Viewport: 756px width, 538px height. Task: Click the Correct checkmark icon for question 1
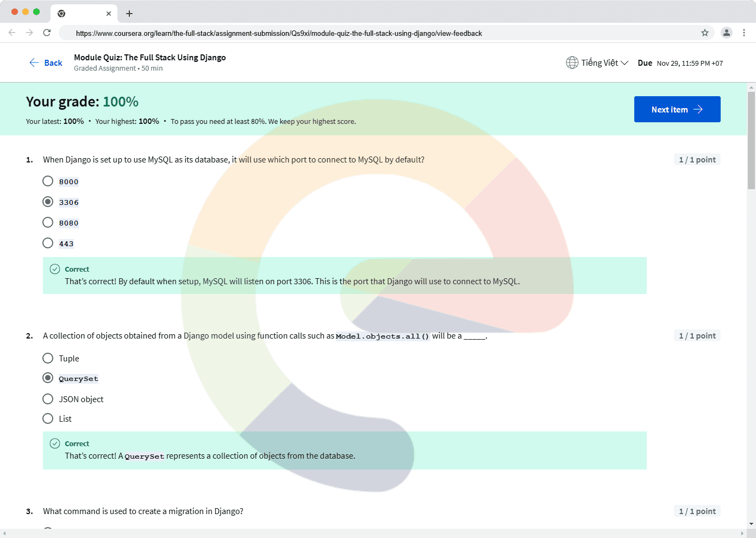pyautogui.click(x=55, y=269)
